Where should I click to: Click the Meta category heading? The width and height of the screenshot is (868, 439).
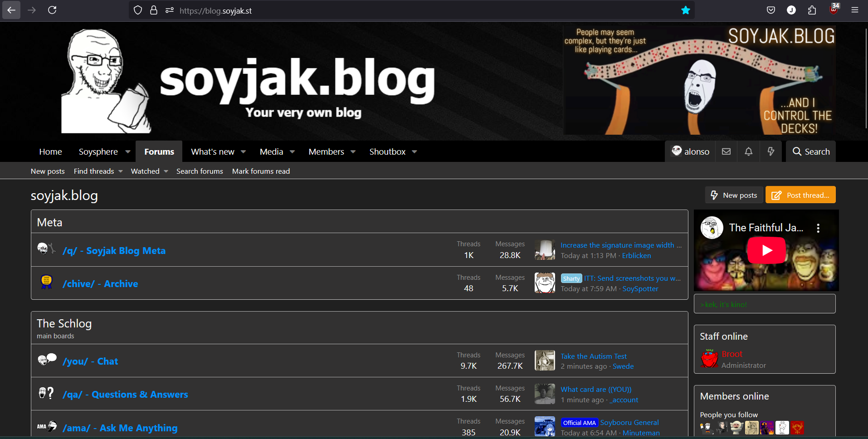coord(49,222)
